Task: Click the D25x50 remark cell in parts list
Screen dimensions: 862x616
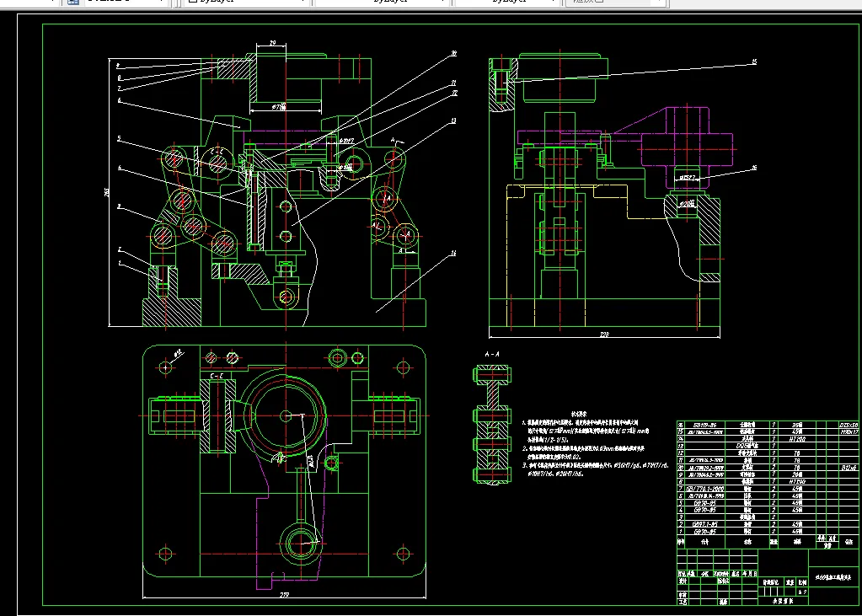Action: click(x=849, y=426)
